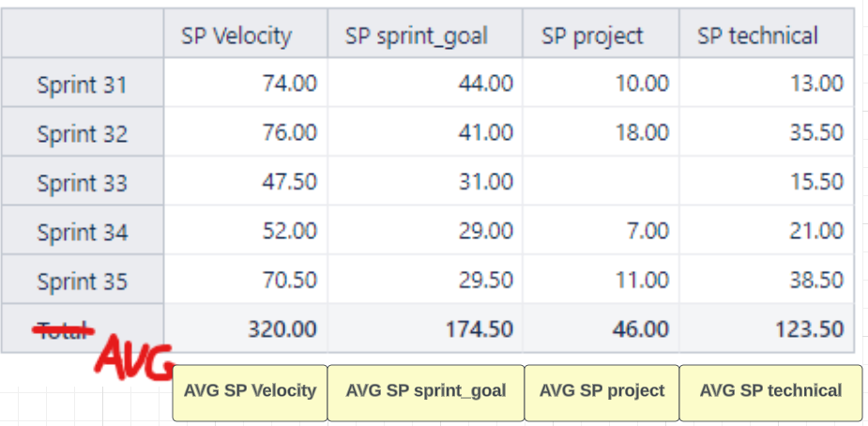The height and width of the screenshot is (426, 868).
Task: Click the crossed-out Total row label
Action: pos(64,330)
